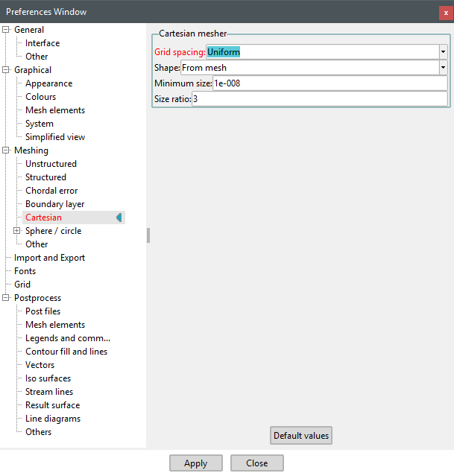Click the Apply button
Image resolution: width=454 pixels, height=476 pixels.
point(195,463)
